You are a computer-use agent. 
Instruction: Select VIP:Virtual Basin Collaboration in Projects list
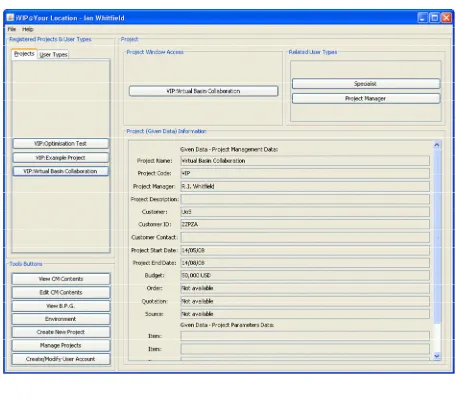tap(61, 171)
